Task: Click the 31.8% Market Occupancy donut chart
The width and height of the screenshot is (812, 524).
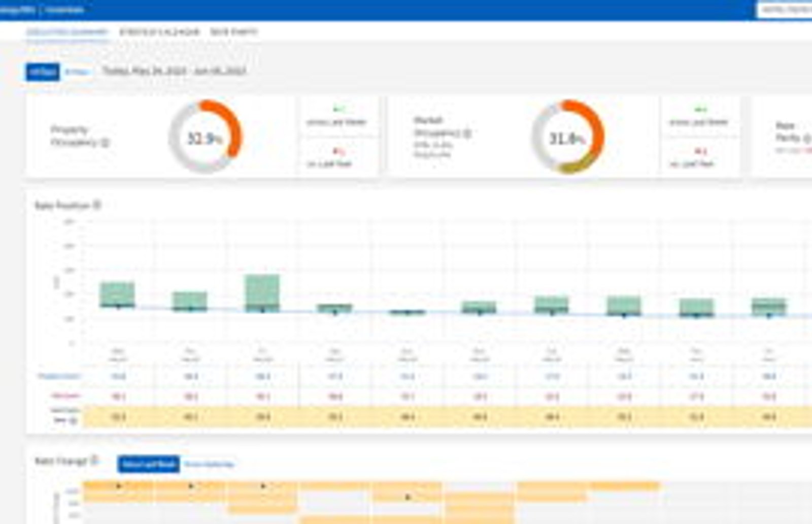Action: pos(568,137)
